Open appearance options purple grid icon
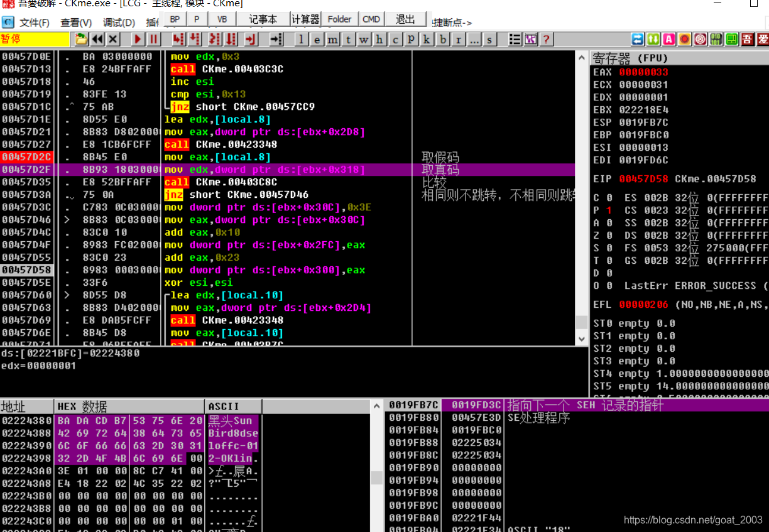The width and height of the screenshot is (769, 532). [x=531, y=40]
